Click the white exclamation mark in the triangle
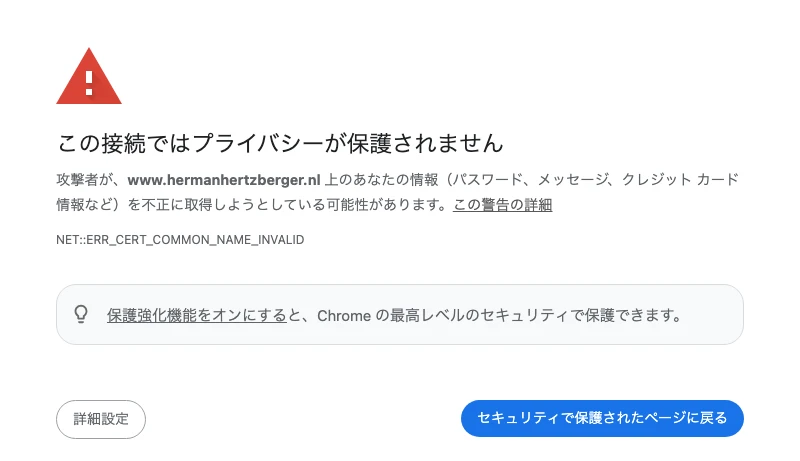 click(x=89, y=80)
